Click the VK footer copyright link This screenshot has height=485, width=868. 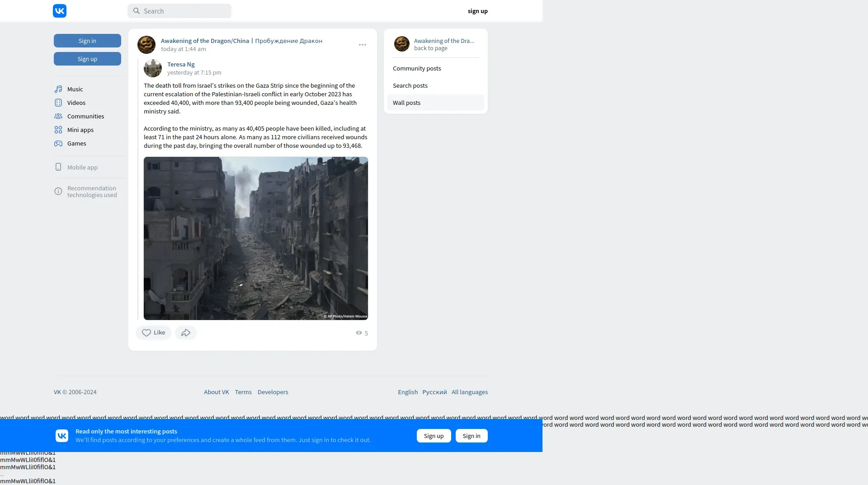[57, 392]
